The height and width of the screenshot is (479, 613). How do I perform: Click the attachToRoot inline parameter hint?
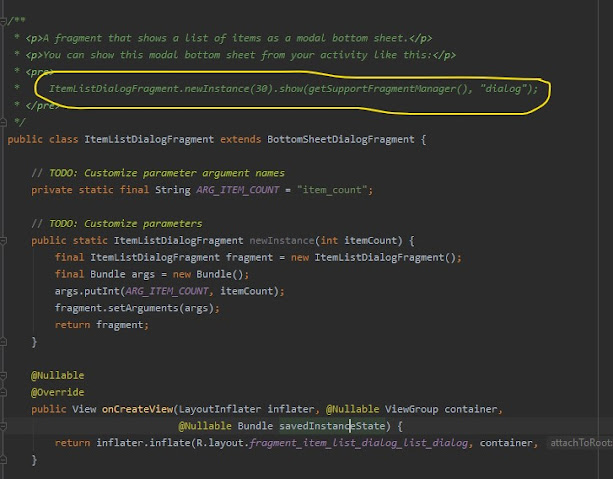578,443
